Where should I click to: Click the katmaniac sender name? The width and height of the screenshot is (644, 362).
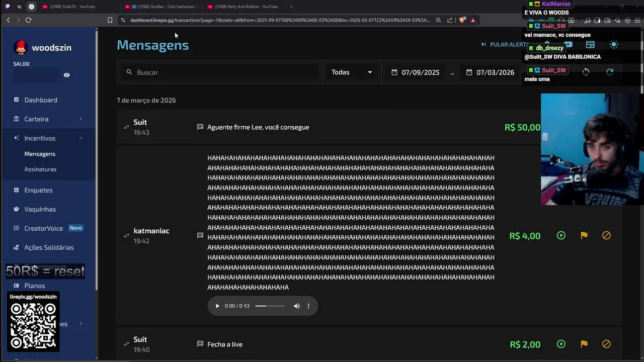click(x=151, y=231)
